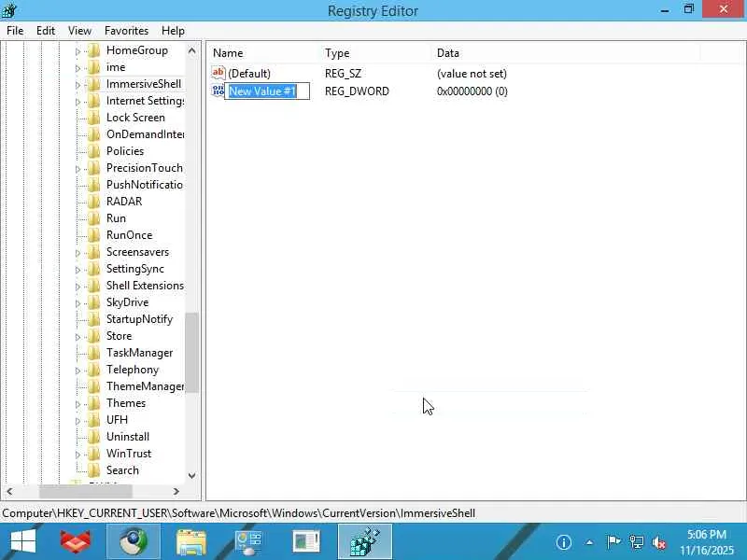Click the New Value #1 DWORD icon
This screenshot has height=560, width=747.
(x=218, y=91)
